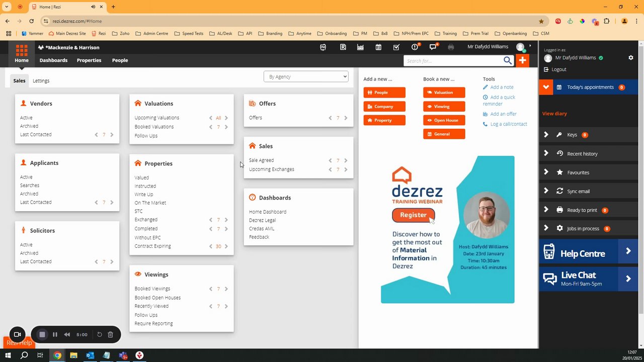
Task: Collapse Today's appointments with orange chevron
Action: [546, 87]
